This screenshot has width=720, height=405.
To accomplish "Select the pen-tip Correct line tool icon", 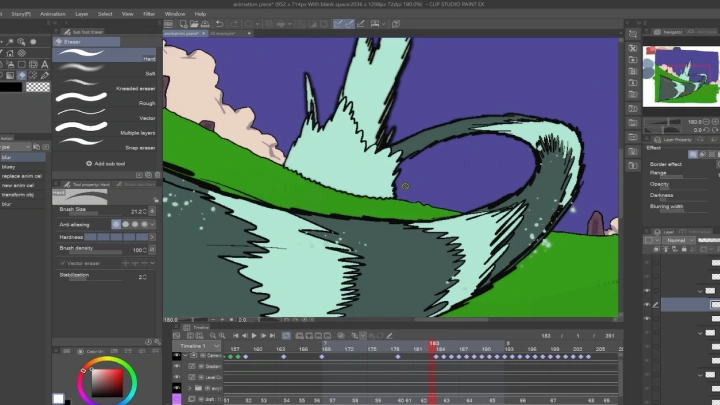I will coord(45,75).
